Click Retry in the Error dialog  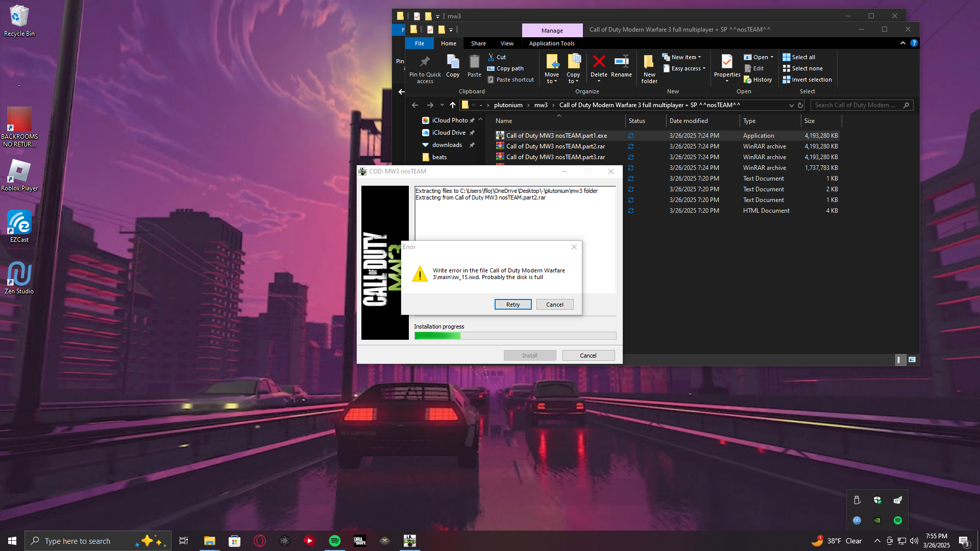pyautogui.click(x=513, y=305)
